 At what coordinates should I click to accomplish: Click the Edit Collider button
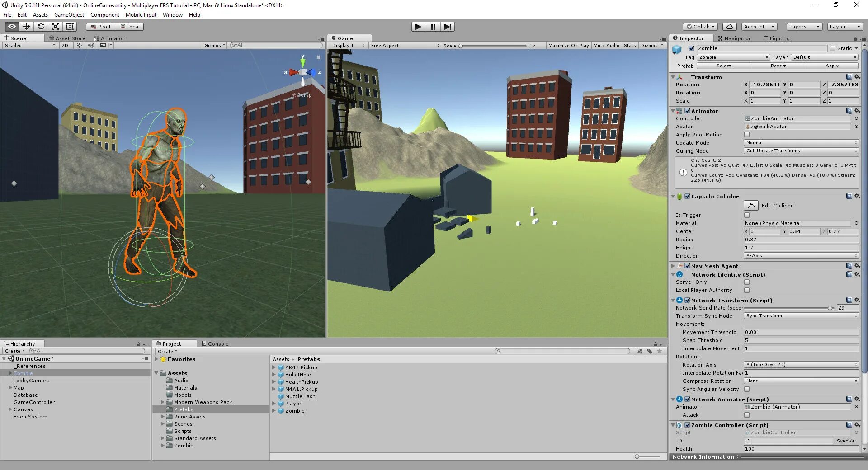pyautogui.click(x=751, y=205)
